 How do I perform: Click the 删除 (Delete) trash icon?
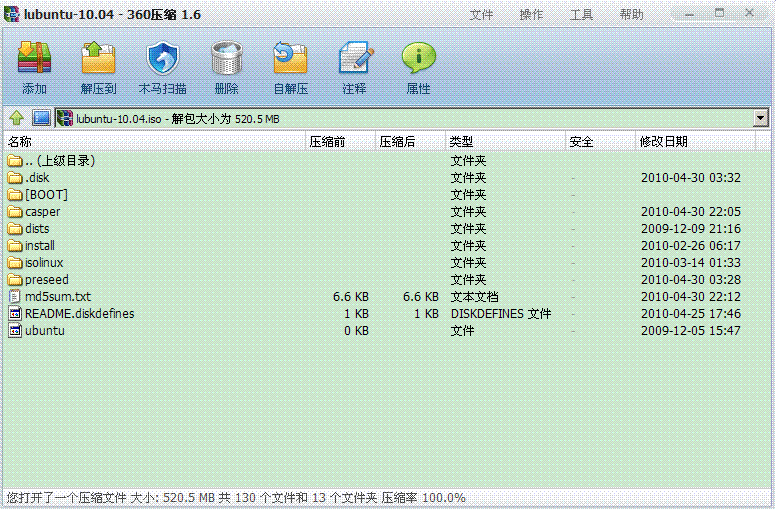(x=226, y=58)
